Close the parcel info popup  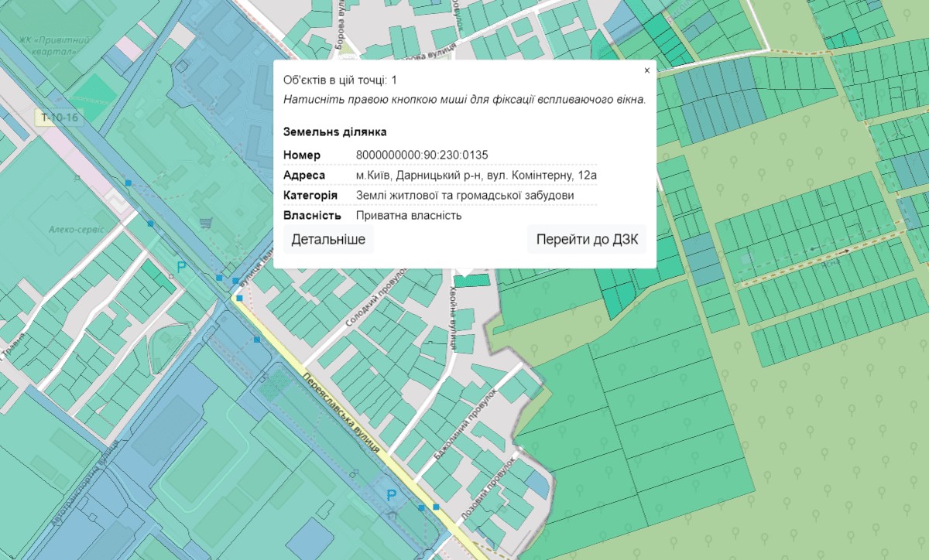(x=646, y=70)
